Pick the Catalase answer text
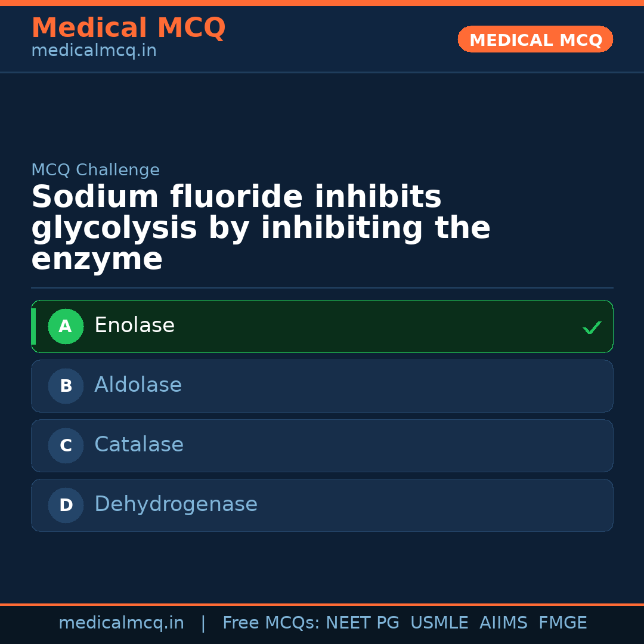644x644 pixels. [139, 445]
